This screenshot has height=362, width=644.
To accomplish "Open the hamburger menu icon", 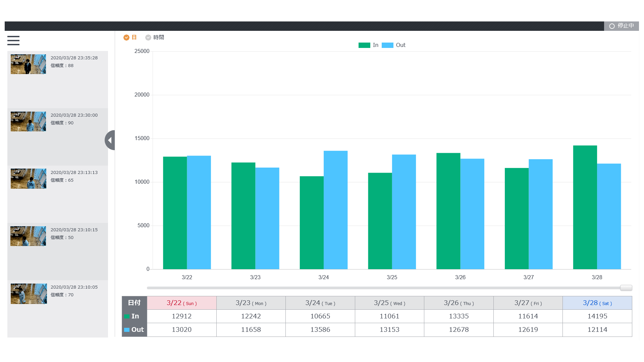I will pyautogui.click(x=13, y=41).
